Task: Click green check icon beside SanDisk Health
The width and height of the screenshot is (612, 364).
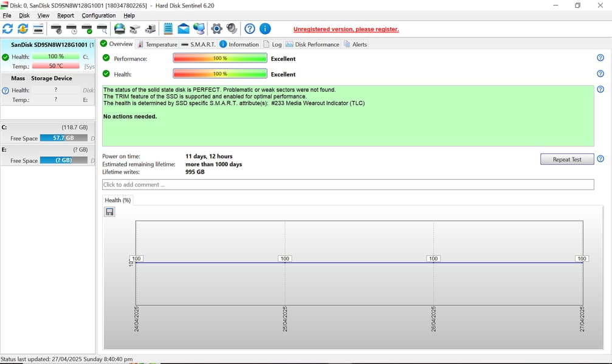Action: pyautogui.click(x=5, y=57)
